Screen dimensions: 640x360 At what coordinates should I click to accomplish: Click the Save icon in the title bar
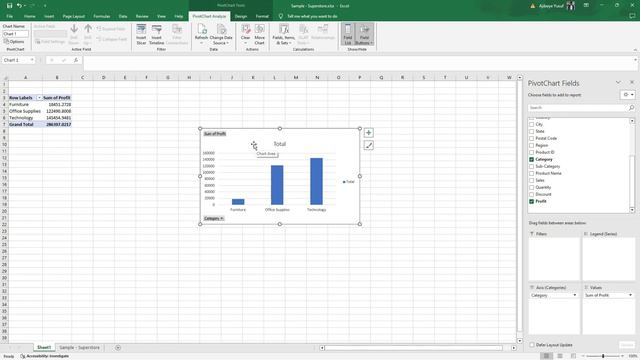pyautogui.click(x=9, y=6)
